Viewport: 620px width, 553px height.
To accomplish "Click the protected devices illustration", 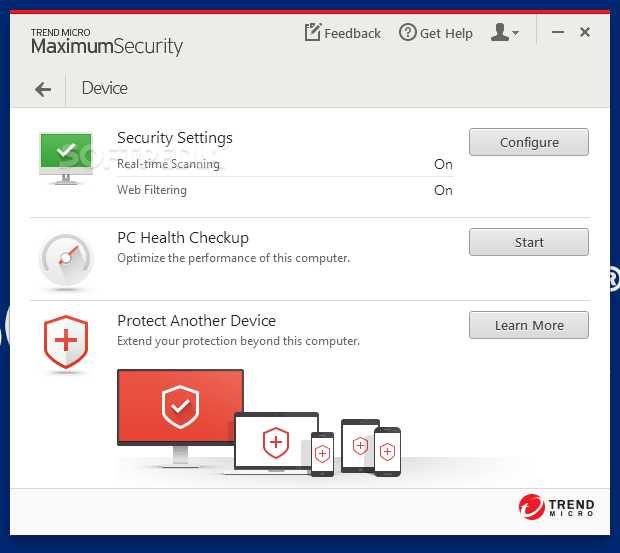I will (259, 423).
